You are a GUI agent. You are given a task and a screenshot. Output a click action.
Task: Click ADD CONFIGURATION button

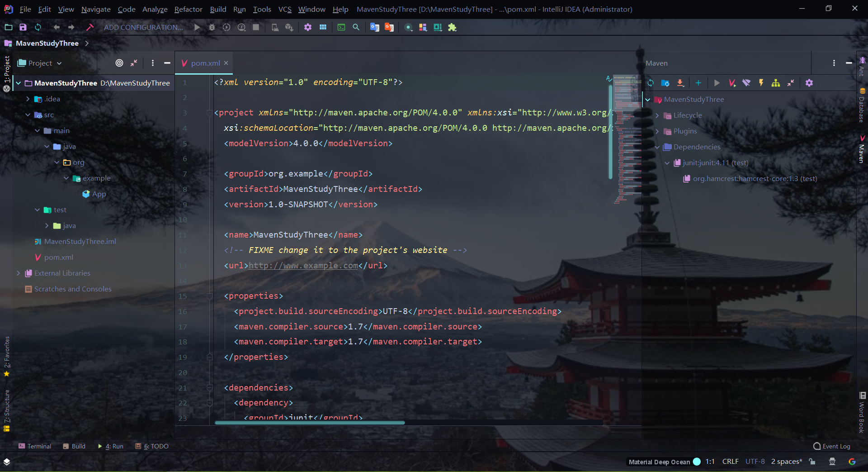[143, 27]
